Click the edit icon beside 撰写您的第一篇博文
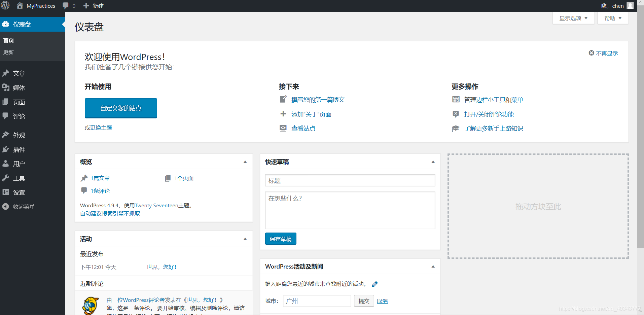The width and height of the screenshot is (644, 315). coord(283,99)
